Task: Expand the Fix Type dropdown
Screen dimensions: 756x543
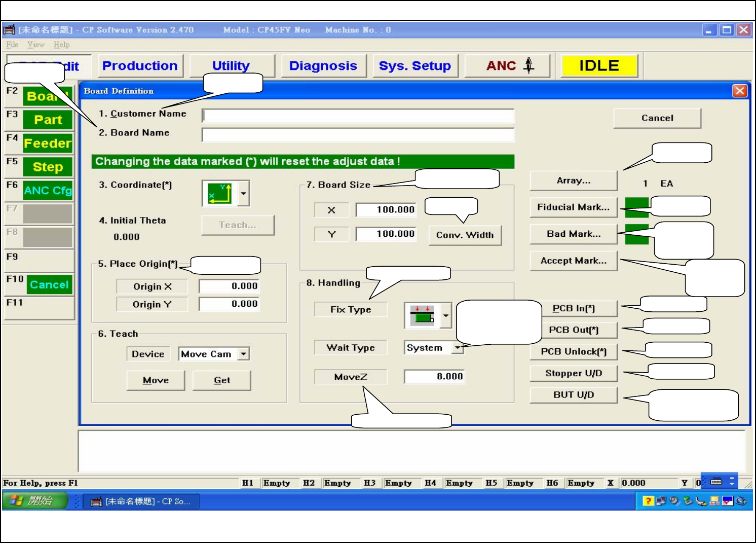Action: [446, 316]
